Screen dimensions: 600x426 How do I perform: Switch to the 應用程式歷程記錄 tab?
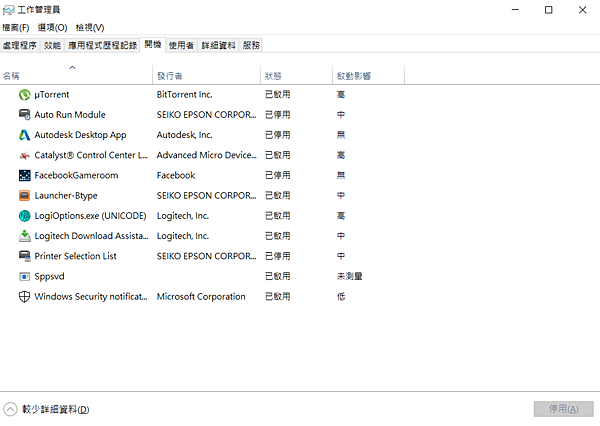click(103, 46)
